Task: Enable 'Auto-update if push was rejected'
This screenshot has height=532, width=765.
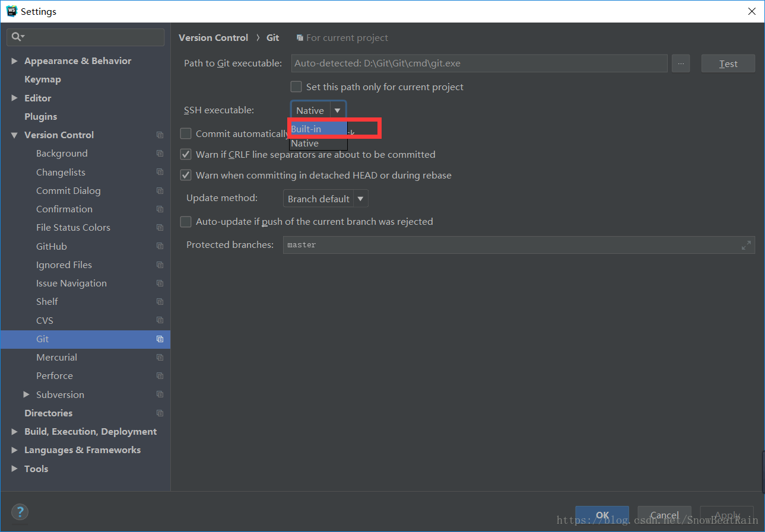Action: pos(186,221)
